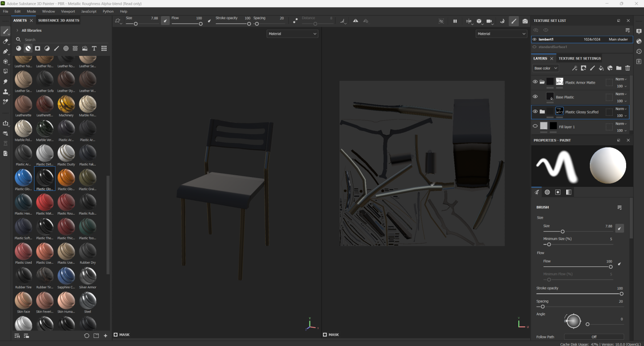Viewport: 644px width, 346px height.
Task: Select the Machinery material
Action: click(x=66, y=106)
